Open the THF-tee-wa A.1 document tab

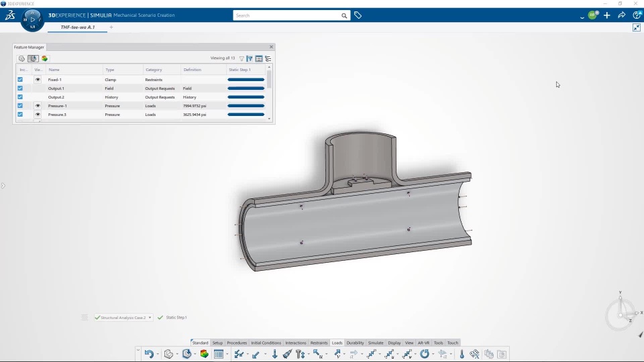pos(78,27)
